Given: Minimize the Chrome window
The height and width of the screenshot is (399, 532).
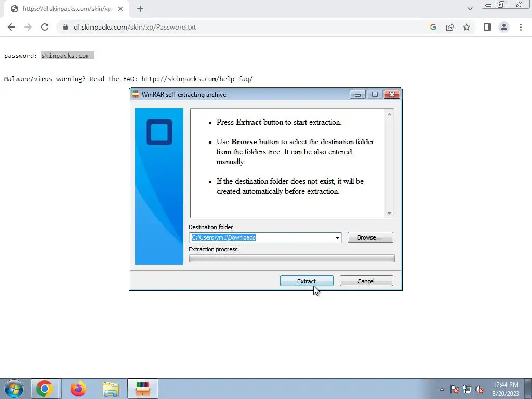Looking at the screenshot, I should coord(488,5).
